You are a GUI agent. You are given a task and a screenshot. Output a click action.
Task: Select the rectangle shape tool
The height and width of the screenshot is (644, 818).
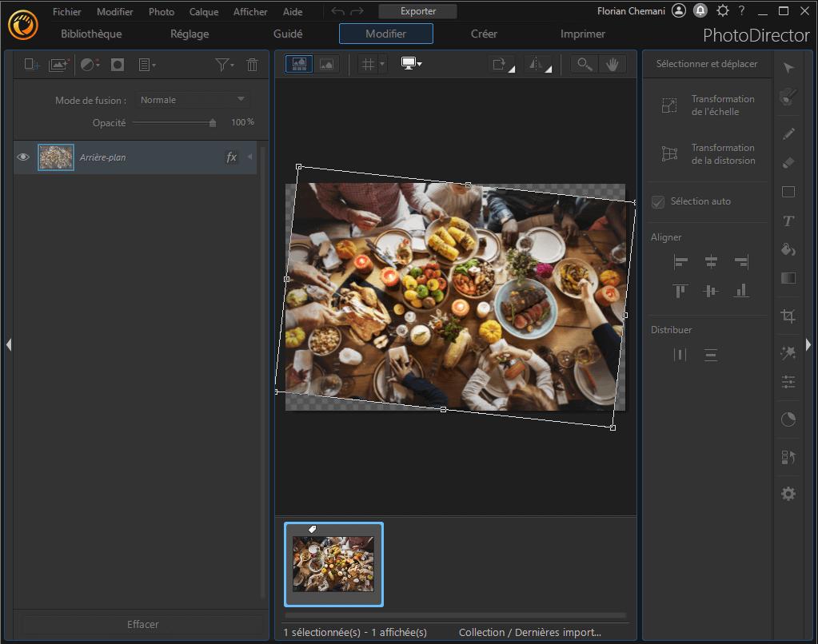(x=788, y=192)
